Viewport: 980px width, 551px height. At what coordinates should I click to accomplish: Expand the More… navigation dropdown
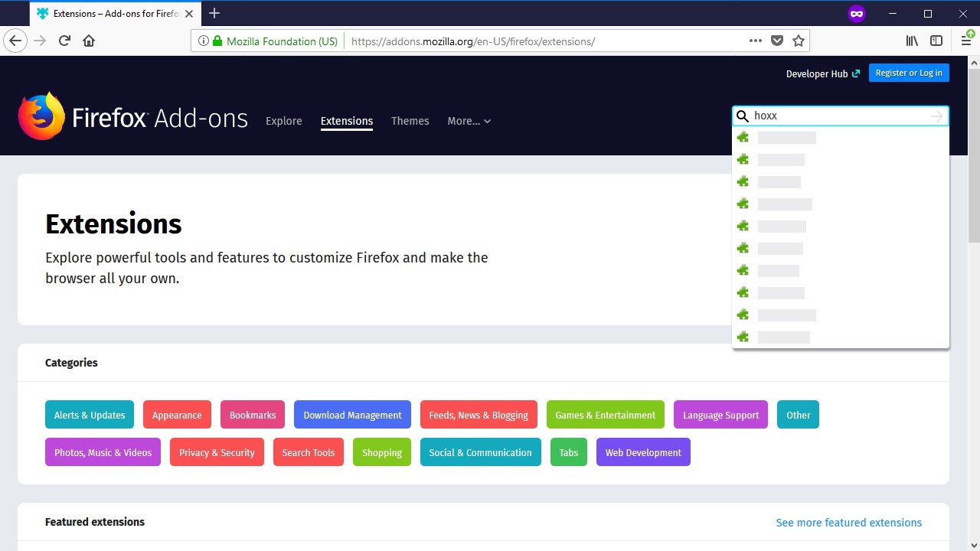coord(469,121)
